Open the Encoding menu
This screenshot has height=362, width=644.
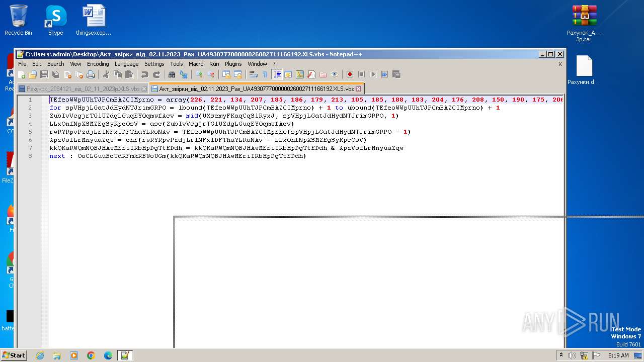pyautogui.click(x=98, y=64)
